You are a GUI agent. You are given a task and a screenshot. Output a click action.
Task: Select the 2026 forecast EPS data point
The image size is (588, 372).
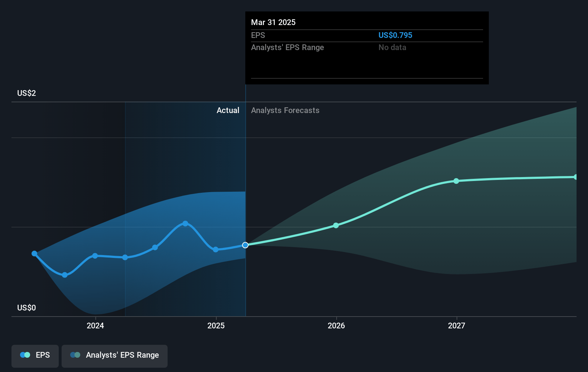tap(336, 225)
